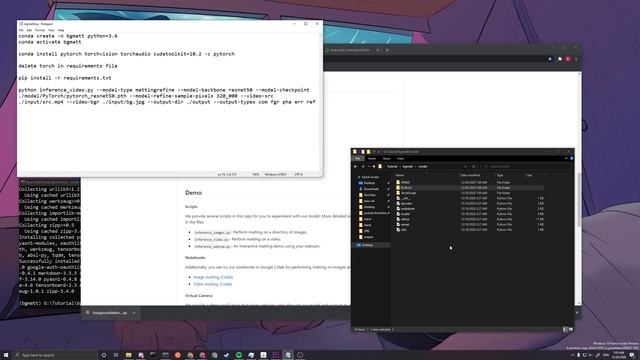Select the resnet Python file
640x360 pixels.
tap(405, 224)
